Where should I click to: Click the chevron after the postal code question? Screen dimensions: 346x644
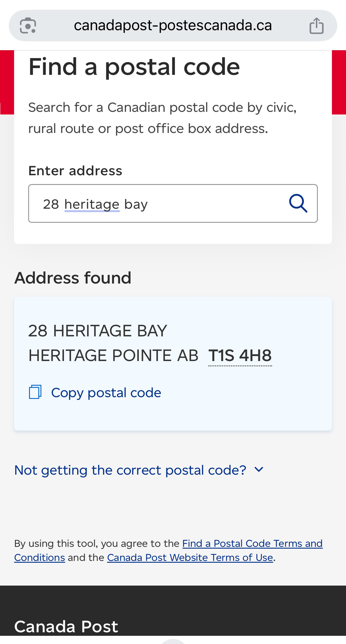(259, 470)
